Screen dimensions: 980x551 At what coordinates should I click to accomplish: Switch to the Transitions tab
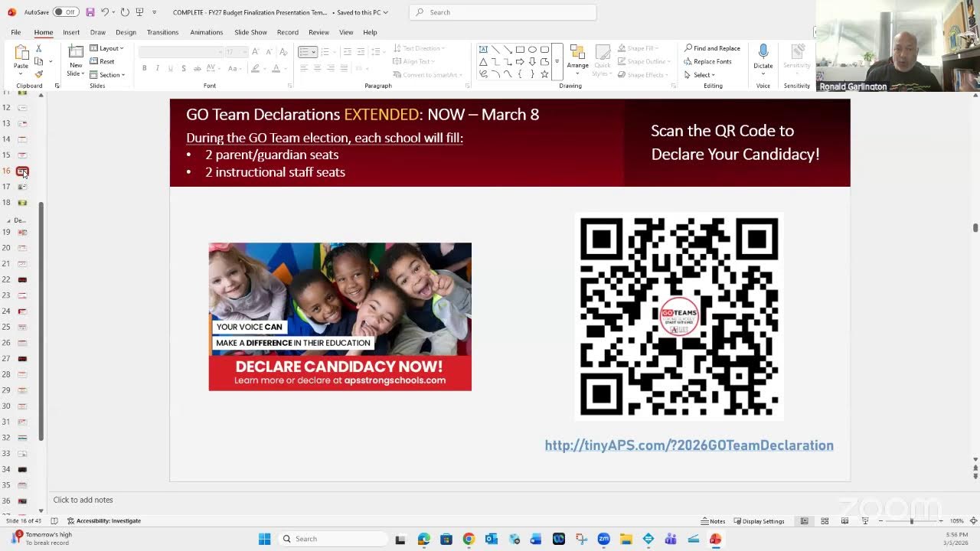[x=162, y=32]
